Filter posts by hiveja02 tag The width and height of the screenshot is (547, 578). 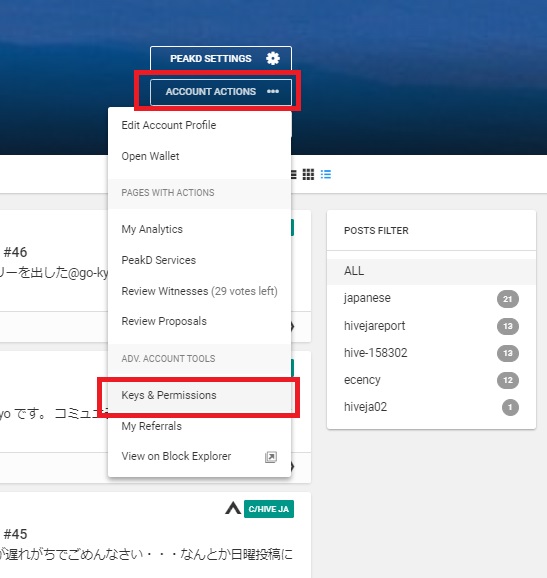pos(431,407)
